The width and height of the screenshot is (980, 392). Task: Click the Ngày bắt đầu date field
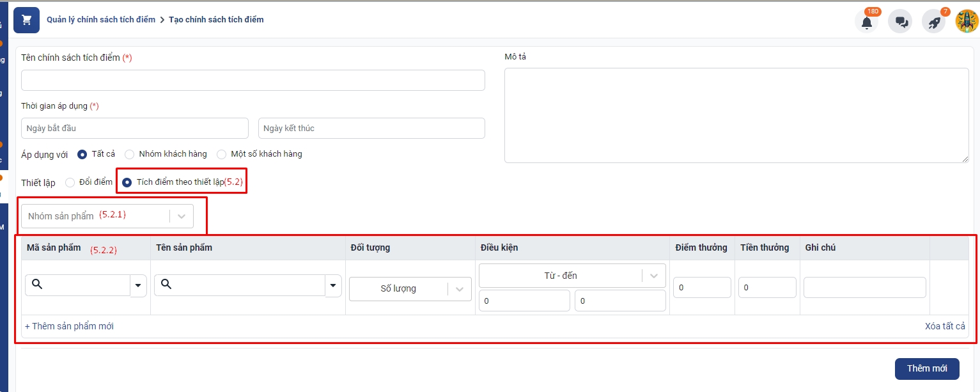134,129
